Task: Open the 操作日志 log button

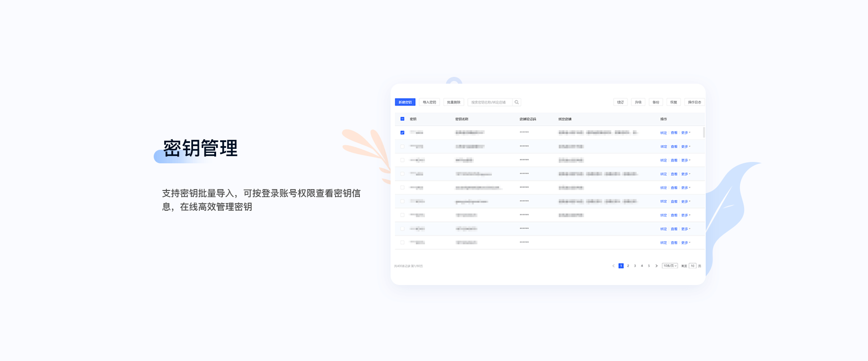Action: (x=694, y=102)
